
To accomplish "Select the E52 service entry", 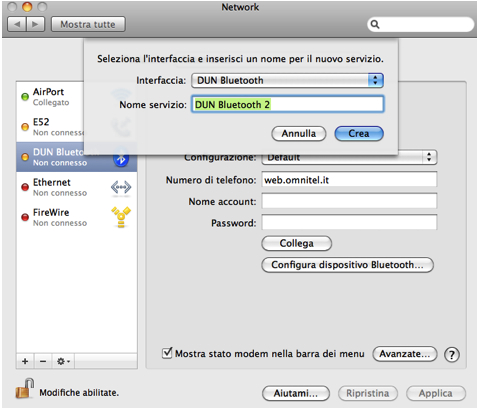I will [50, 127].
